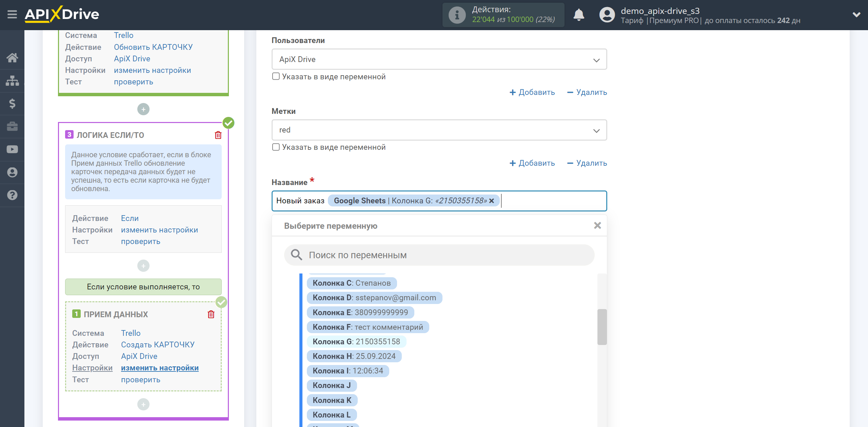The width and height of the screenshot is (868, 427).
Task: Go to Home in the sidebar
Action: click(12, 58)
